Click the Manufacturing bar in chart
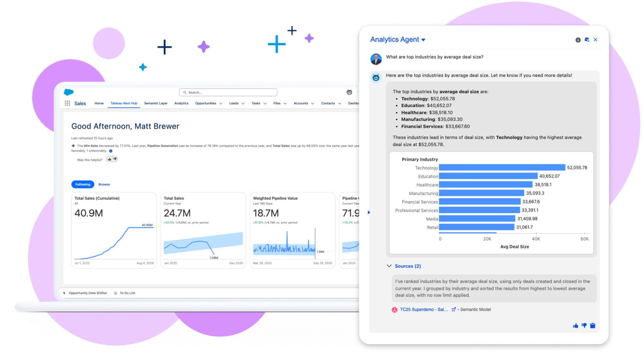Screen dimensions: 644x362 [481, 193]
